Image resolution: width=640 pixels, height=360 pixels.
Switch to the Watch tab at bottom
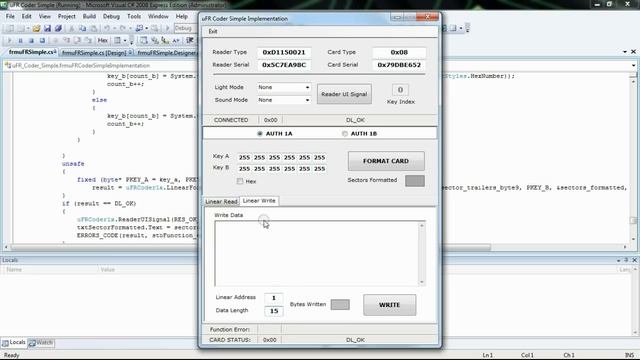pos(41,343)
